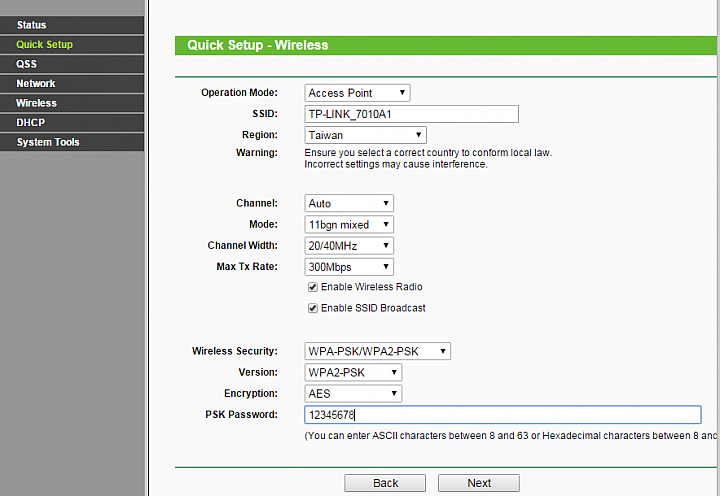This screenshot has height=496, width=720.
Task: Click the PSK Password input field
Action: tap(503, 415)
